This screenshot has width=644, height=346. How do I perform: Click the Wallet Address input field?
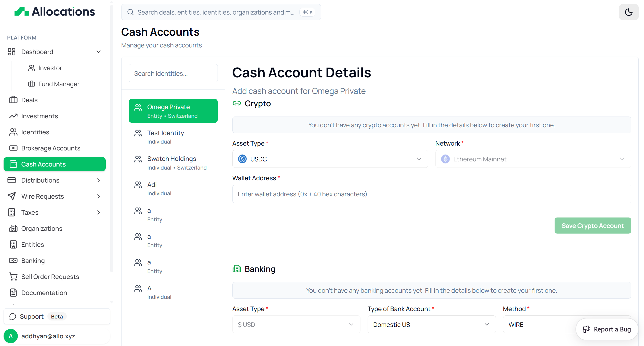(x=431, y=194)
